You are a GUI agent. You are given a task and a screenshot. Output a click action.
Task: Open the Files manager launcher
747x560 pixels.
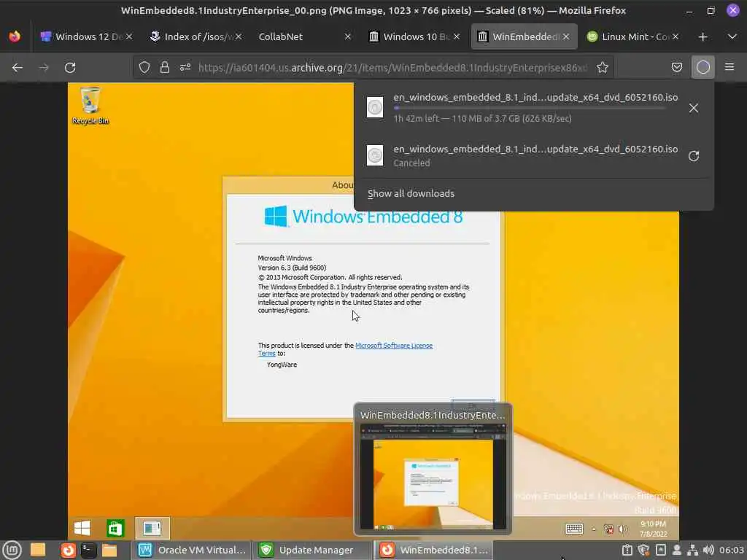(109, 550)
